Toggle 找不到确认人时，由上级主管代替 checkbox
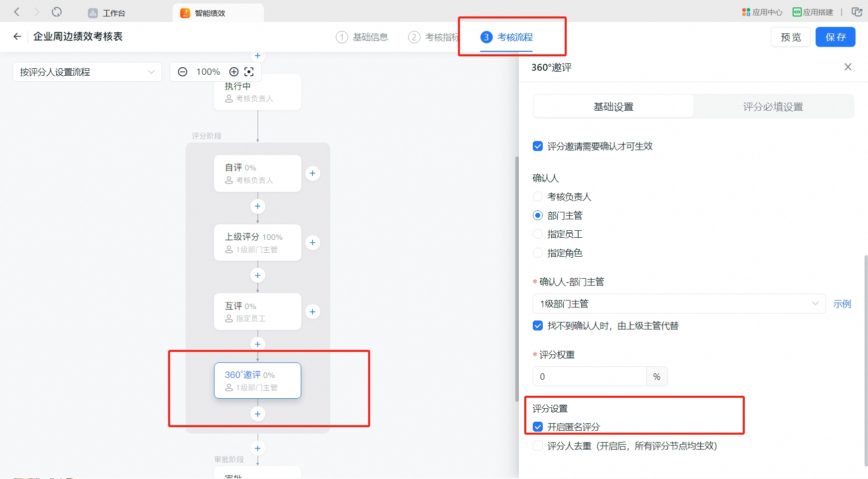 (538, 325)
